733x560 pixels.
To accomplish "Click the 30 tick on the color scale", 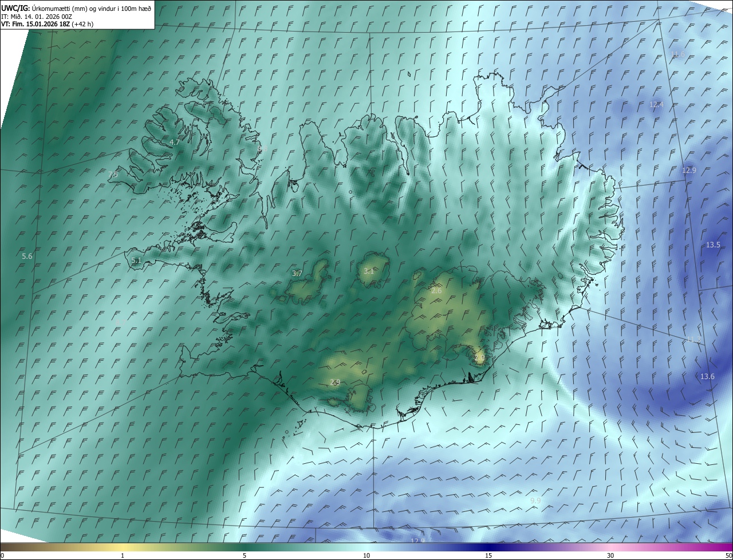I will [x=610, y=555].
